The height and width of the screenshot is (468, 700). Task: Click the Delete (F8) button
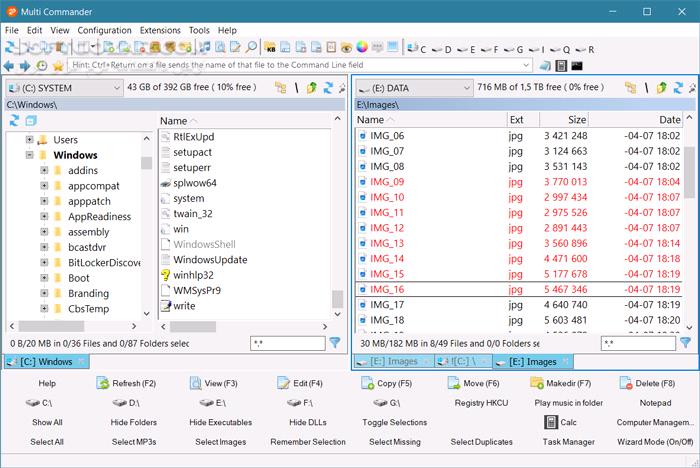(x=647, y=383)
